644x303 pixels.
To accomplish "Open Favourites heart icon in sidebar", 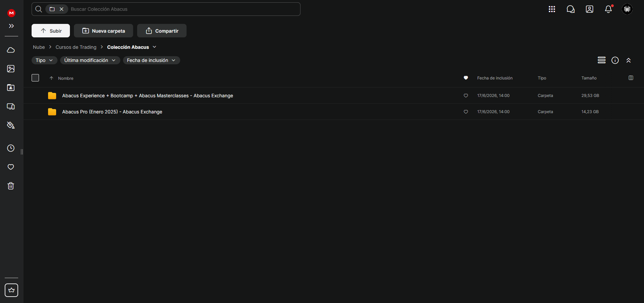I will click(11, 167).
